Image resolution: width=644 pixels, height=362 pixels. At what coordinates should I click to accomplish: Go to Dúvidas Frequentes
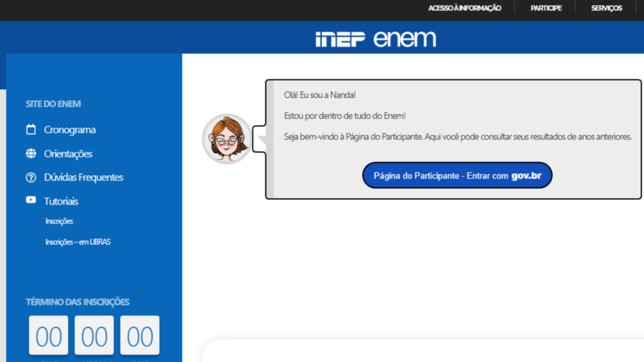tap(84, 177)
